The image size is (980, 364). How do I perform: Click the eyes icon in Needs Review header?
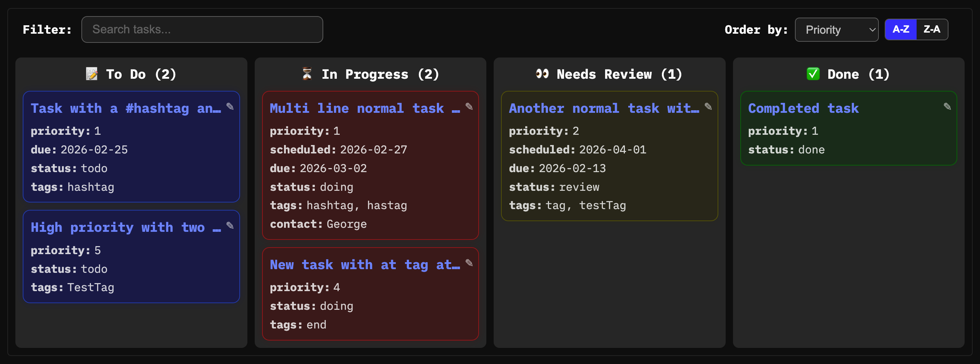point(542,74)
